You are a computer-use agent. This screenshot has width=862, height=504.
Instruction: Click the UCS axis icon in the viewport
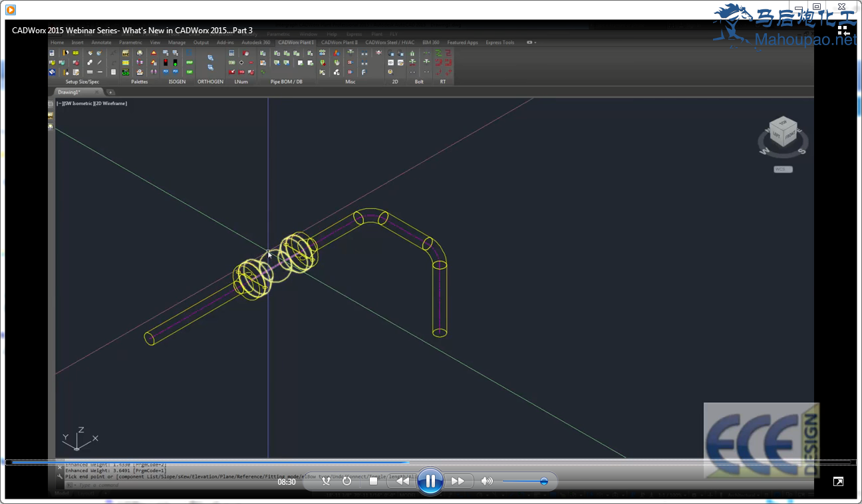point(79,440)
